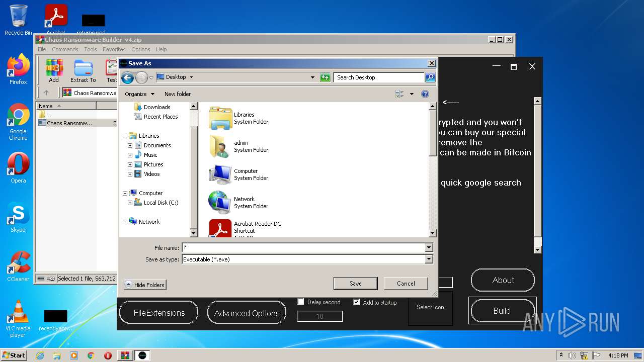This screenshot has height=362, width=644.
Task: Expand the Videos library node
Action: click(x=130, y=174)
